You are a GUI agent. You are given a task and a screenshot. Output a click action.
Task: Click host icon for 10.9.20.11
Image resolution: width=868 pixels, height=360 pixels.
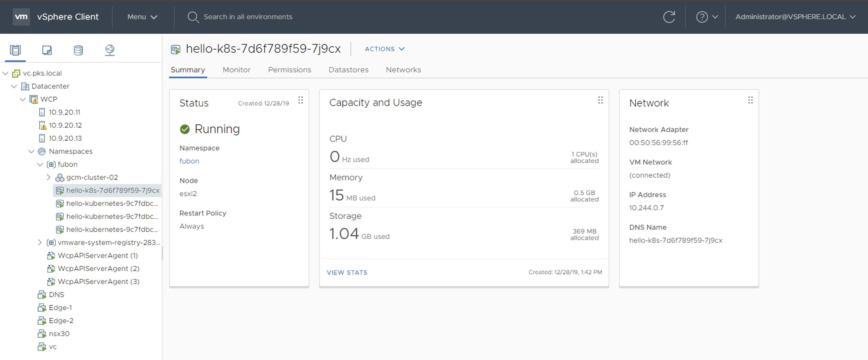click(42, 112)
